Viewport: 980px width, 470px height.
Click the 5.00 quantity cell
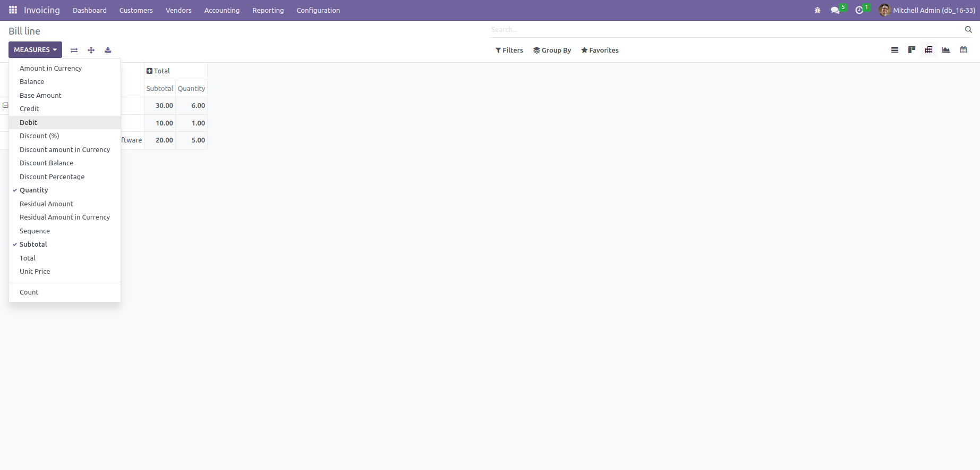191,140
